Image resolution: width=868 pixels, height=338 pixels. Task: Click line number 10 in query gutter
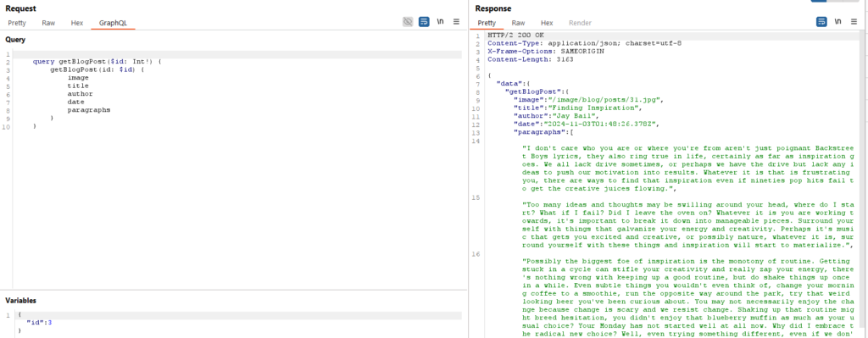point(6,126)
